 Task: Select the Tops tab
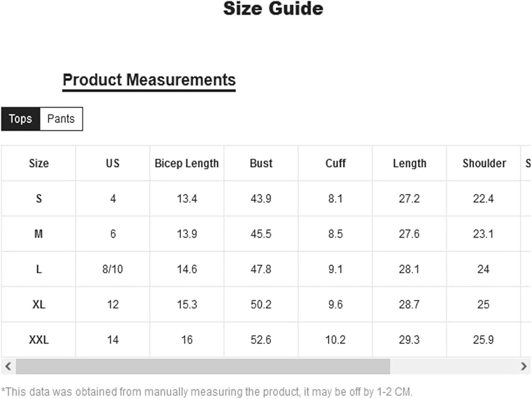click(21, 119)
